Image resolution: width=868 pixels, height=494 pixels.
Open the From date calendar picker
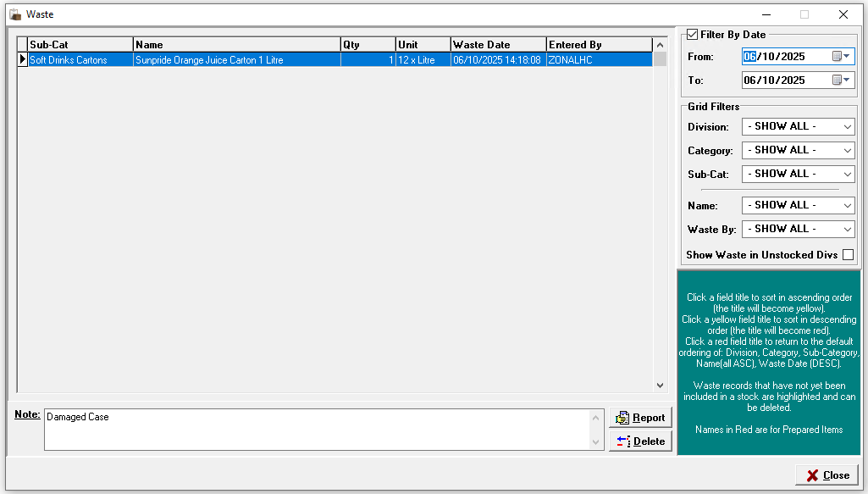point(840,57)
